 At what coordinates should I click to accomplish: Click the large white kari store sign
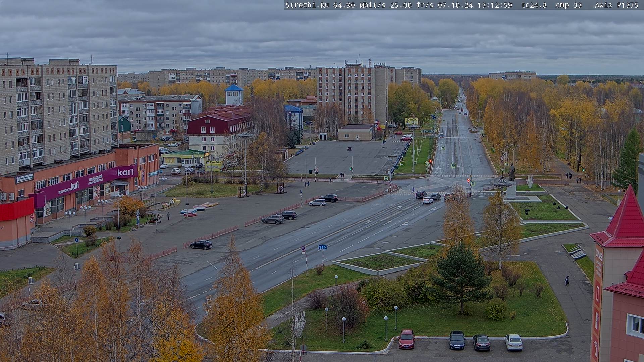(125, 172)
